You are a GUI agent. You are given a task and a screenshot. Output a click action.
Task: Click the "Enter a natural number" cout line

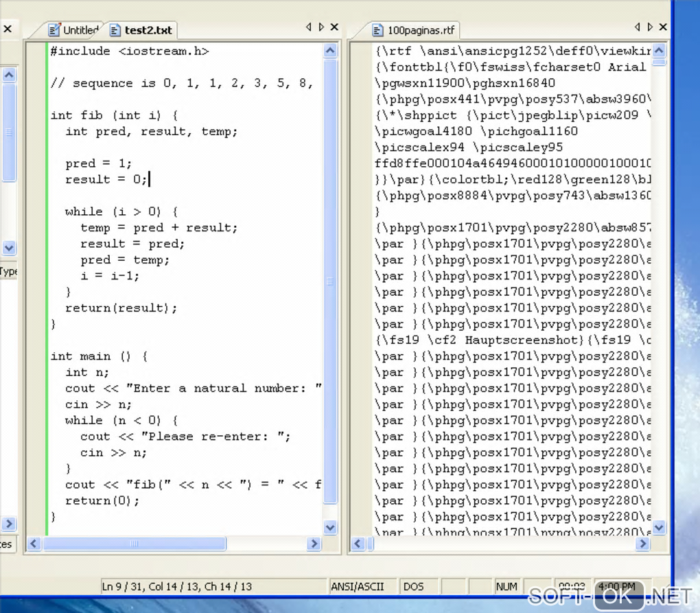193,389
